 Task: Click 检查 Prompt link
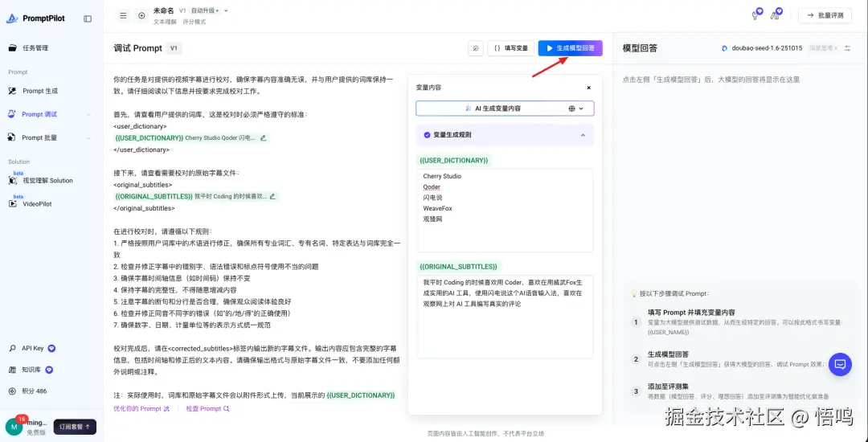207,409
